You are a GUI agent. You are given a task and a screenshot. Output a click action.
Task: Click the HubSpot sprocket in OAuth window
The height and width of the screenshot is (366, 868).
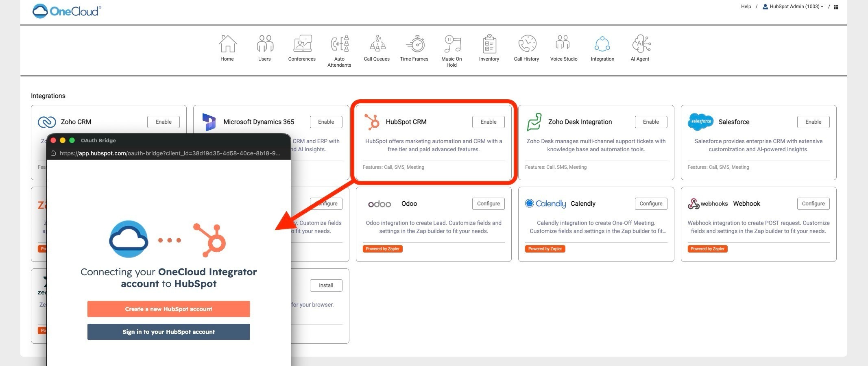point(210,240)
